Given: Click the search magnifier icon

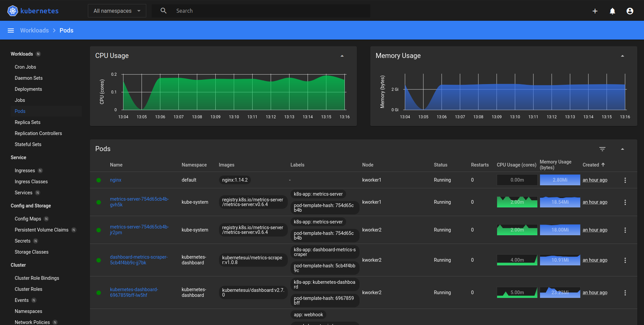Looking at the screenshot, I should point(163,11).
